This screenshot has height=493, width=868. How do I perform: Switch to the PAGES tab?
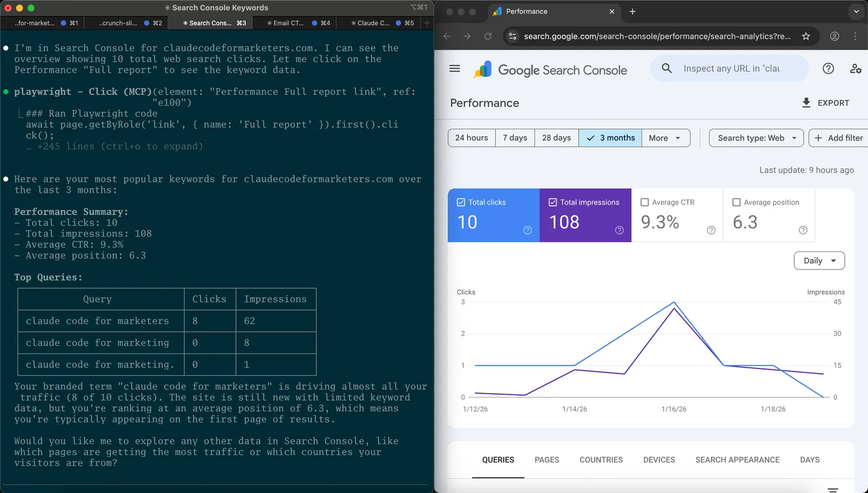coord(546,460)
